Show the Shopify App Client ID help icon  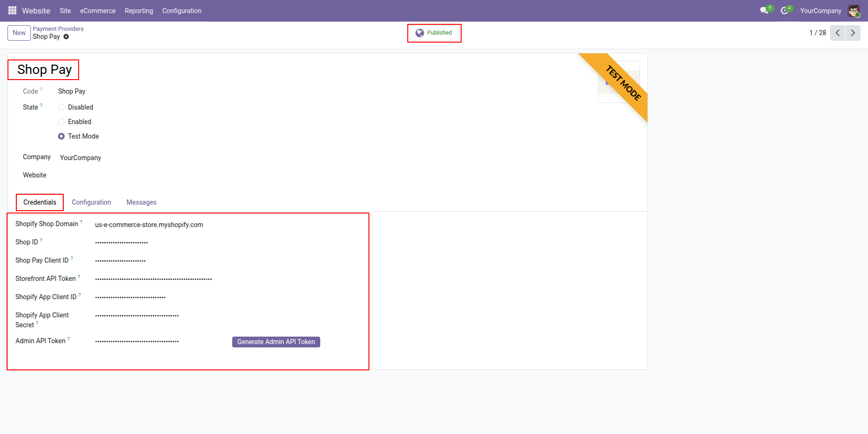80,294
